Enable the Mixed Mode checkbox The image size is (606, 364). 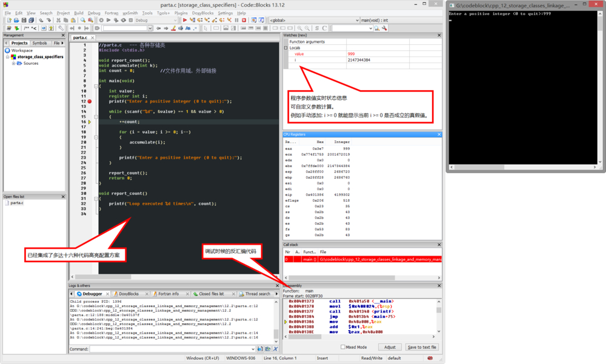click(343, 347)
